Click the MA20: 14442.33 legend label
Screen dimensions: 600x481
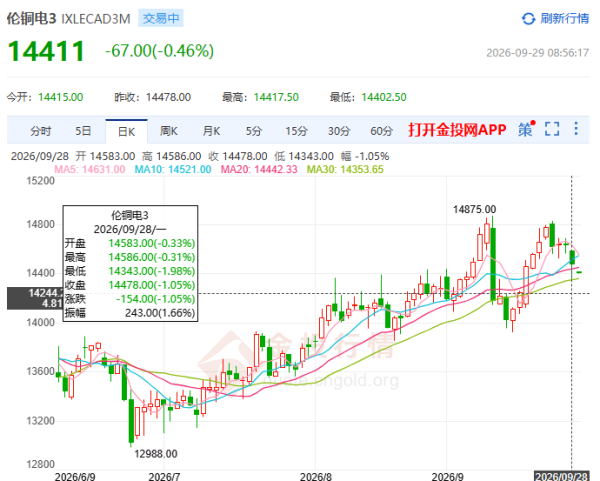tap(259, 169)
